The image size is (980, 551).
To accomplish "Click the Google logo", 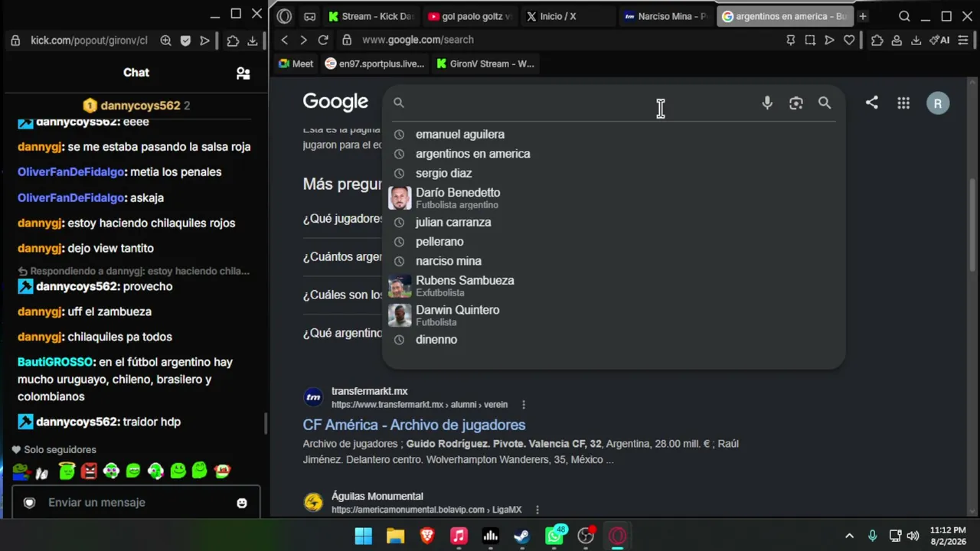I will pyautogui.click(x=335, y=102).
